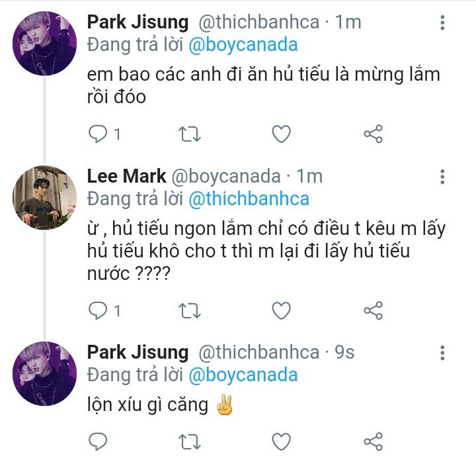Open more options on Park Jisung's first tweet
Image resolution: width=476 pixels, height=456 pixels.
[442, 23]
